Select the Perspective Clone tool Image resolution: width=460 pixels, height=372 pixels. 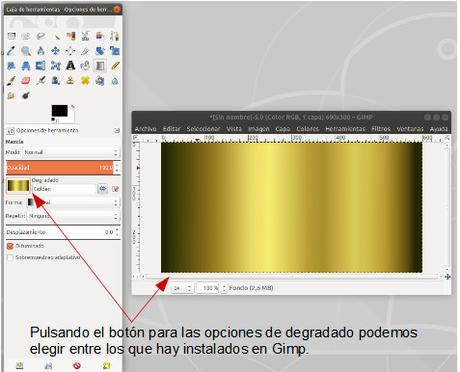click(x=100, y=80)
